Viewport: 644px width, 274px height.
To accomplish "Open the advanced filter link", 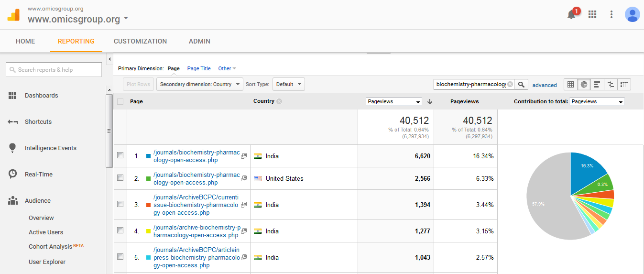I will coord(545,85).
